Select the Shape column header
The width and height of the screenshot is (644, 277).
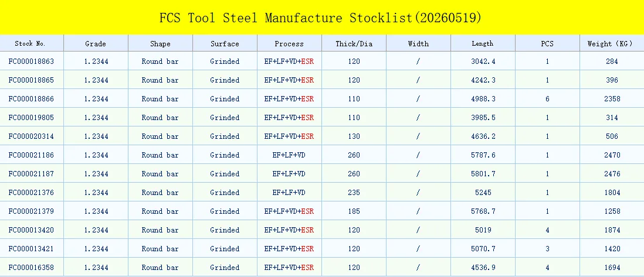(160, 43)
